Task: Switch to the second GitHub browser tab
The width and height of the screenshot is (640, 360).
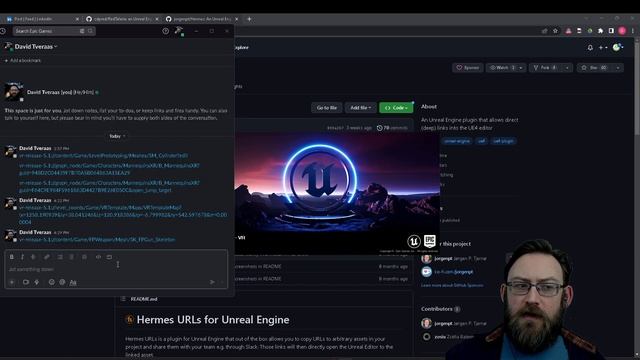Action: point(122,19)
